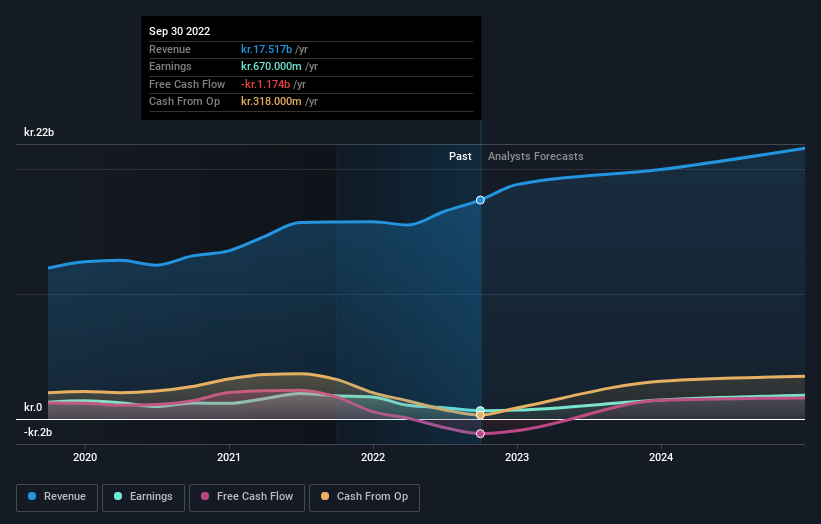The width and height of the screenshot is (821, 524).
Task: Click the Analysts Forecasts label
Action: pos(536,156)
